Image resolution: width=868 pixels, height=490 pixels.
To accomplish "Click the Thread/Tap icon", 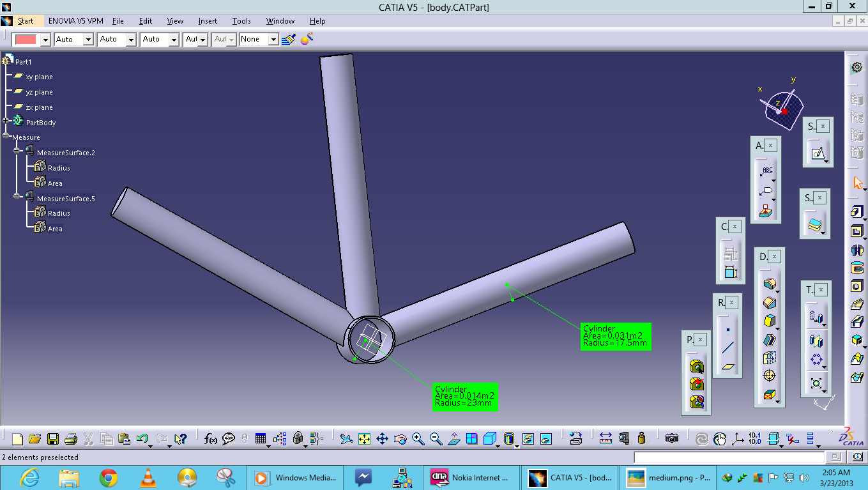I will click(769, 377).
